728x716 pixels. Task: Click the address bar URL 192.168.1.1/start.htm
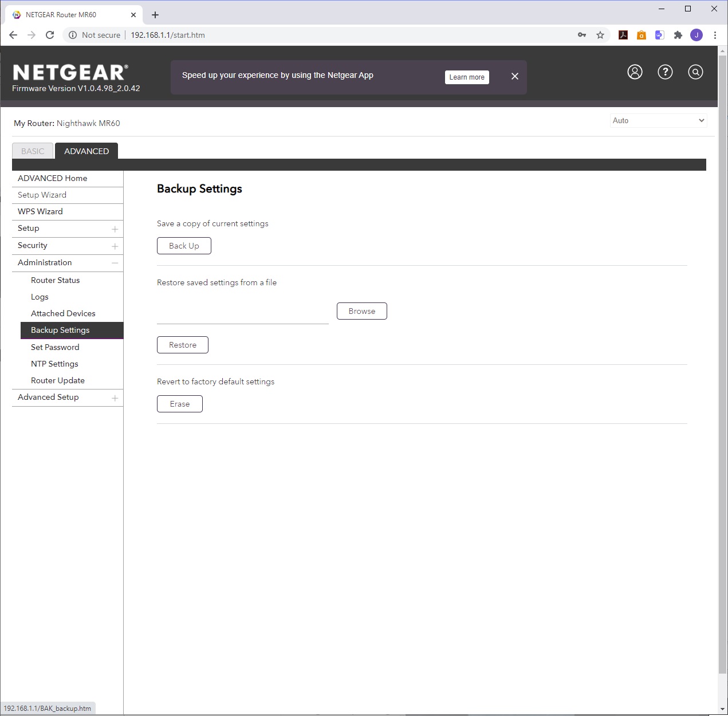point(168,35)
